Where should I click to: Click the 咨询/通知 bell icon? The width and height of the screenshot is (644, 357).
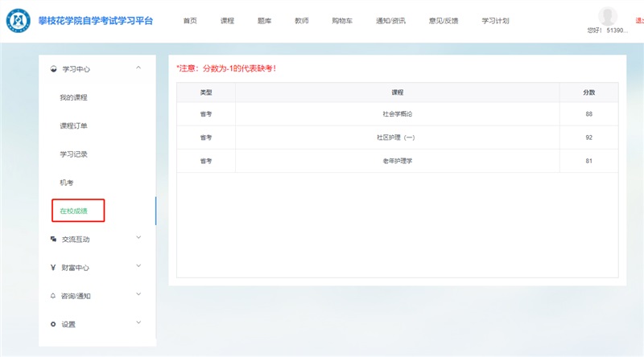[53, 296]
